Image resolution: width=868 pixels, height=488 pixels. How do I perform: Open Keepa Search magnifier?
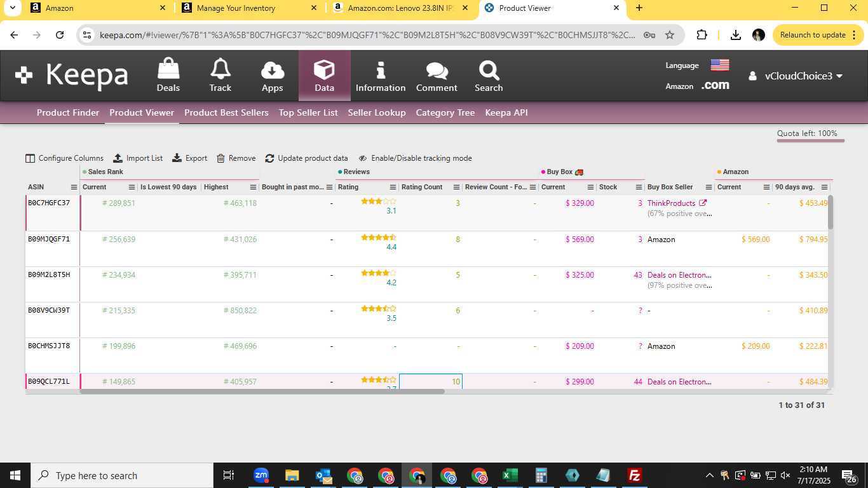click(x=489, y=76)
